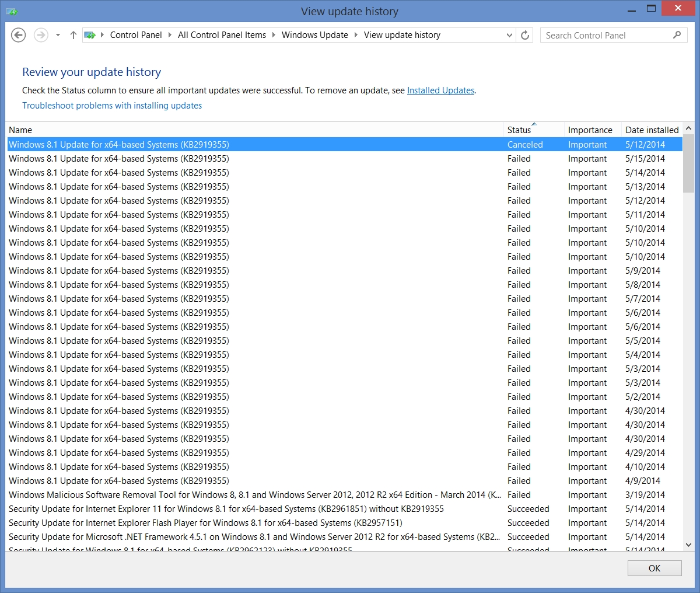Click the Refresh button in address bar
Viewport: 700px width, 593px height.
525,35
